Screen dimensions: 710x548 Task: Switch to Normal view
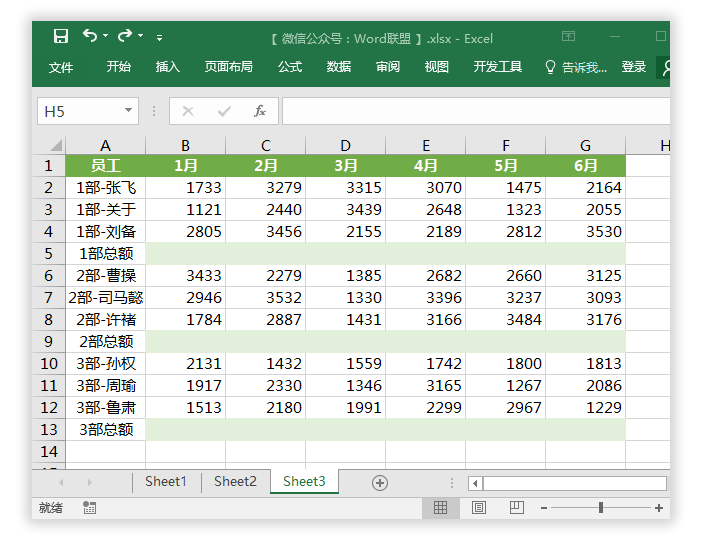440,508
